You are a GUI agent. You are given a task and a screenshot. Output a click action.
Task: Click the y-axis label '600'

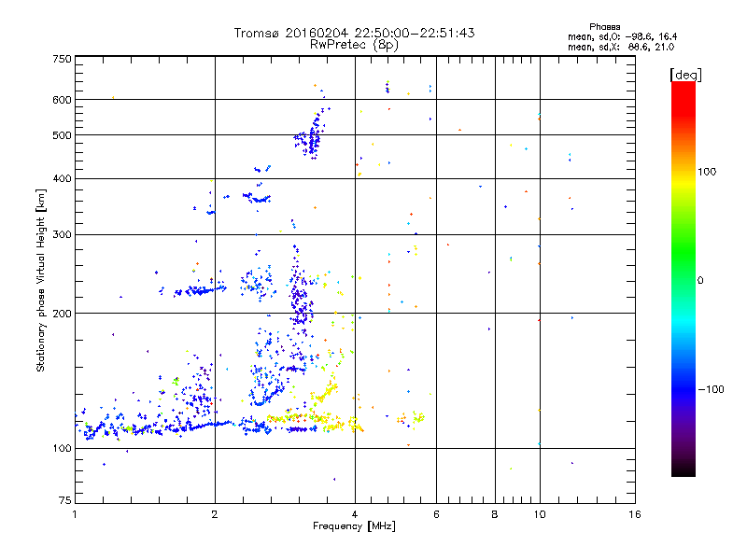(62, 100)
